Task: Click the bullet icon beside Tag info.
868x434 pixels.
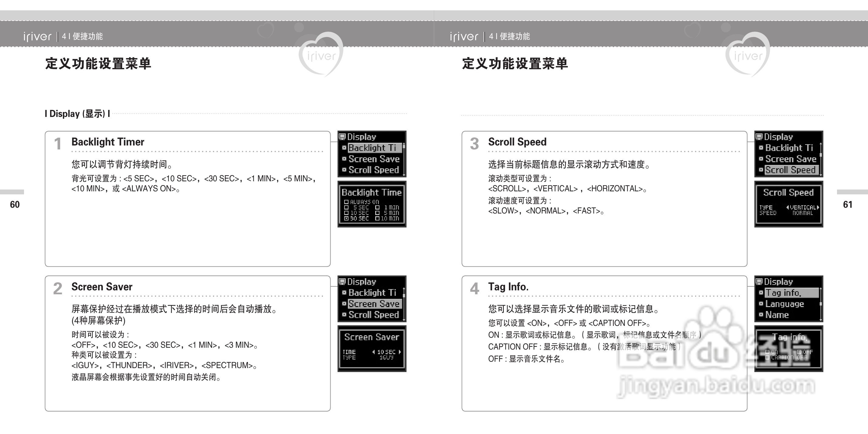Action: (x=761, y=292)
